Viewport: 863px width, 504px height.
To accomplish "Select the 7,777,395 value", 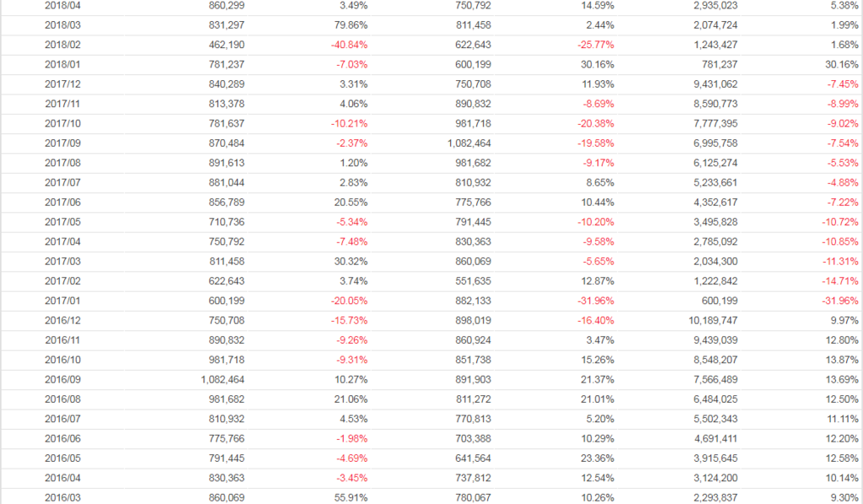I will pyautogui.click(x=715, y=123).
